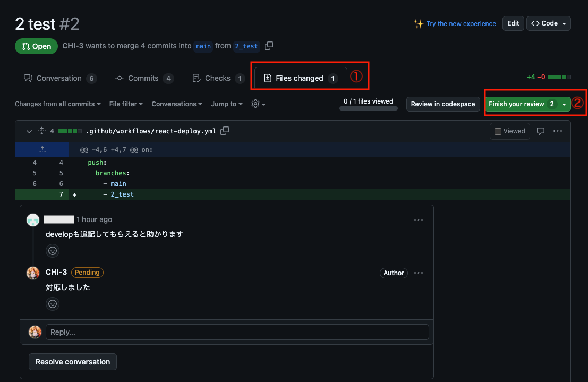Select the Files changed tab

point(301,78)
